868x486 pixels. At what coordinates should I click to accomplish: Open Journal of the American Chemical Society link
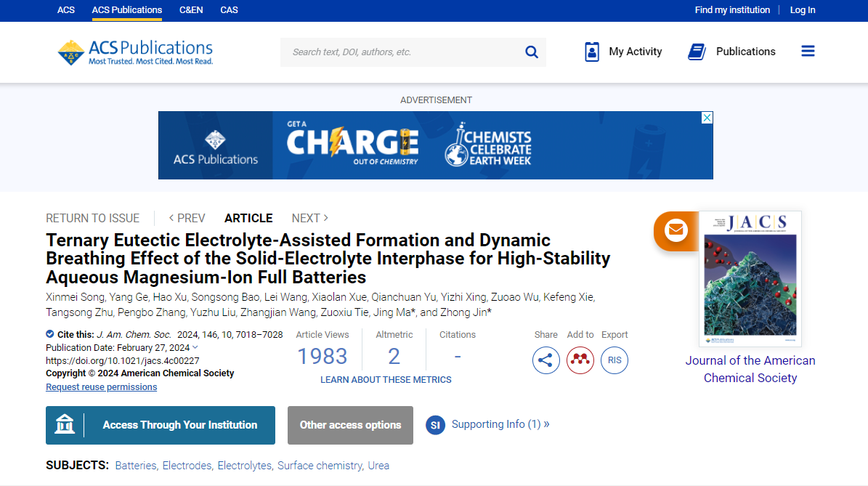pos(750,369)
